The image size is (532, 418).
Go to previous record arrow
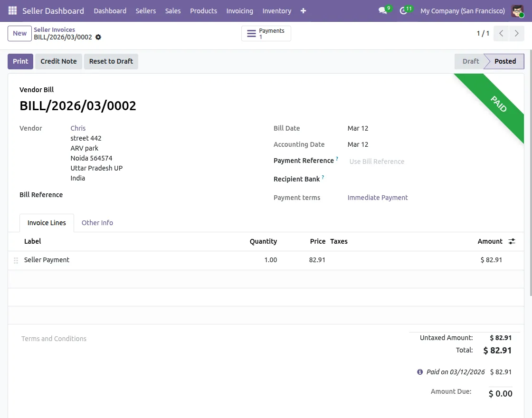(501, 33)
